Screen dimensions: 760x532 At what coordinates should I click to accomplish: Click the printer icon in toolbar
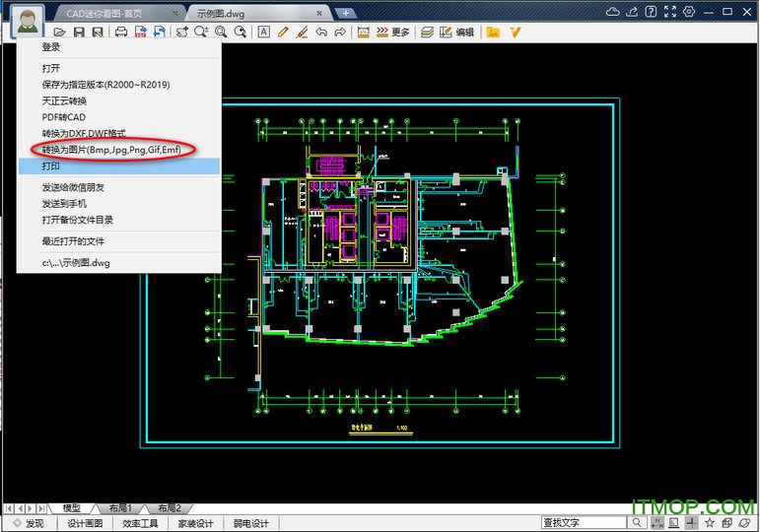pos(121,33)
